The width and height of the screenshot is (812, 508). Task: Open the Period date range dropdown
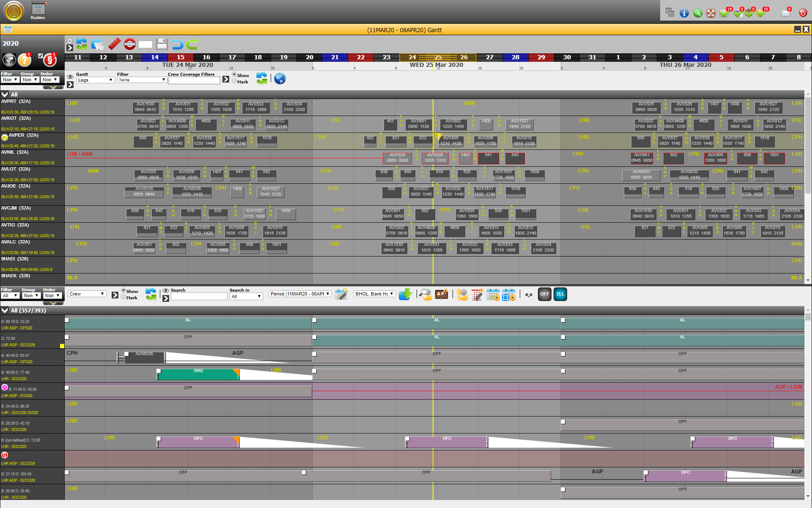coord(300,294)
